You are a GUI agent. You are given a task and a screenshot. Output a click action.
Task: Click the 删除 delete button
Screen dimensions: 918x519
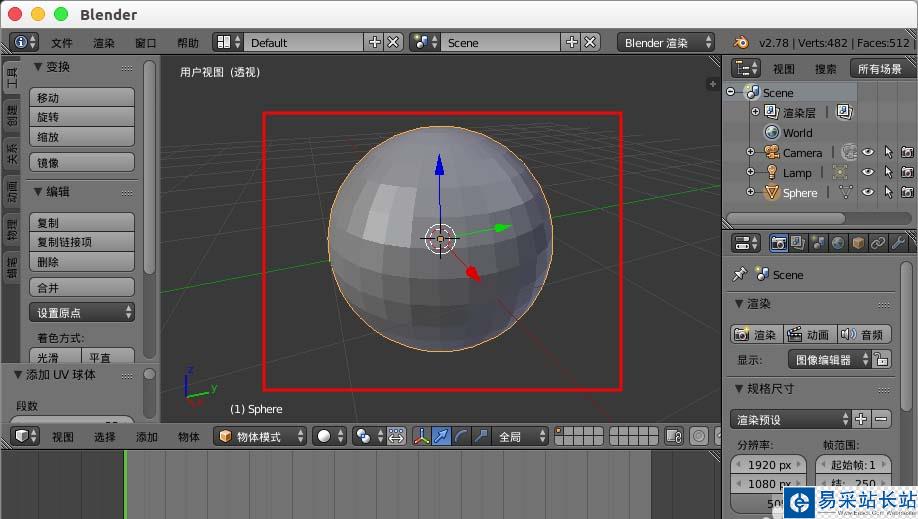82,262
